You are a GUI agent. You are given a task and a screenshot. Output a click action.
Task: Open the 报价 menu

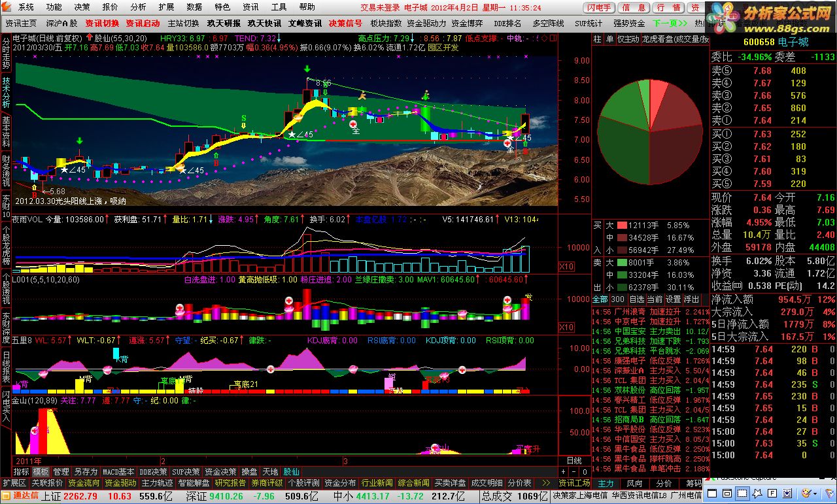111,7
